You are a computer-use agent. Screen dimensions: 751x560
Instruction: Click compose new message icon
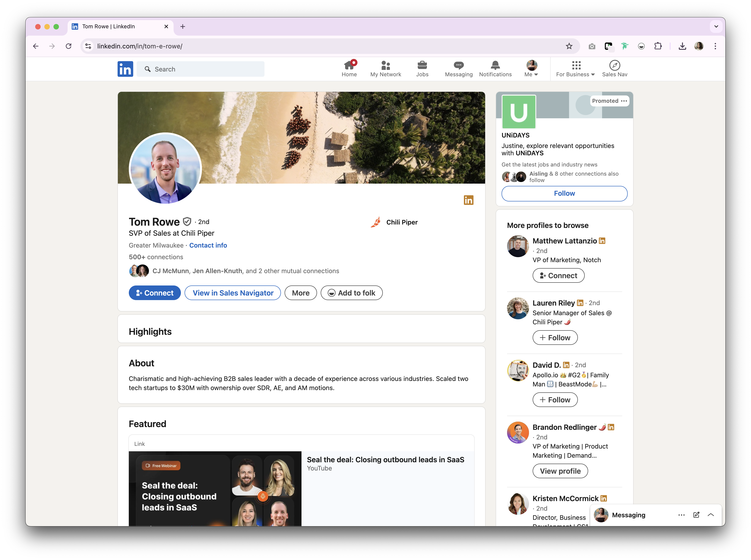[696, 515]
